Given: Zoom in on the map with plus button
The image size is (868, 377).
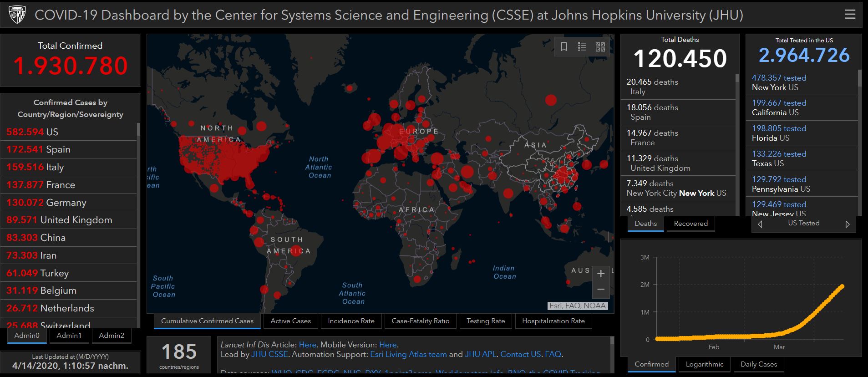Looking at the screenshot, I should 600,274.
